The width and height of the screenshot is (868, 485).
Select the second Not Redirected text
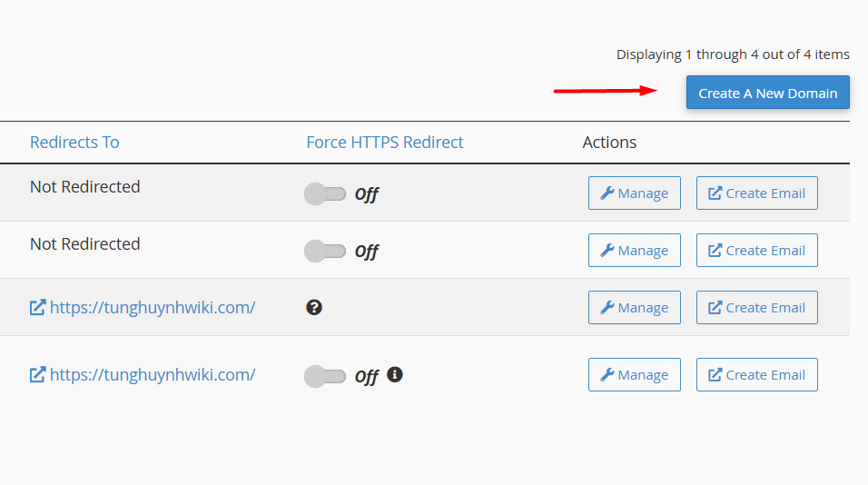85,243
